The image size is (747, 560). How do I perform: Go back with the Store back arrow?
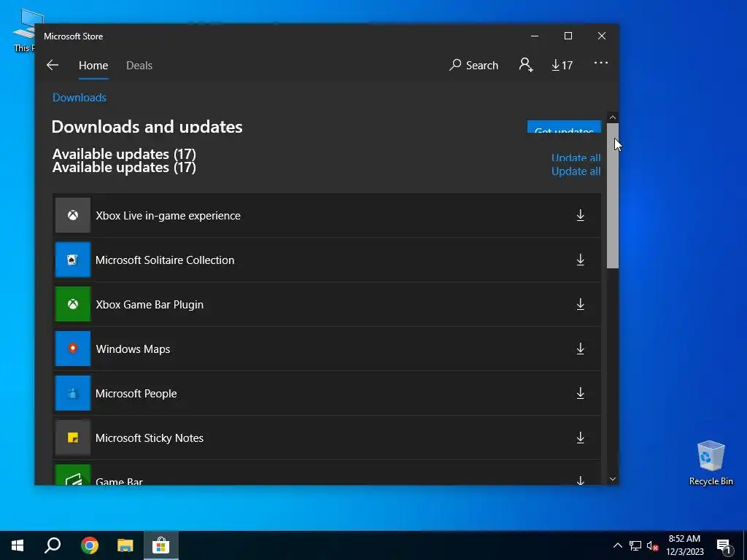tap(53, 65)
